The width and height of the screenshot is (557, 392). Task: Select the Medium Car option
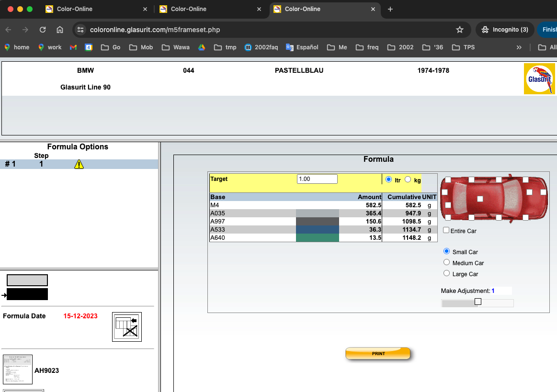click(x=447, y=262)
